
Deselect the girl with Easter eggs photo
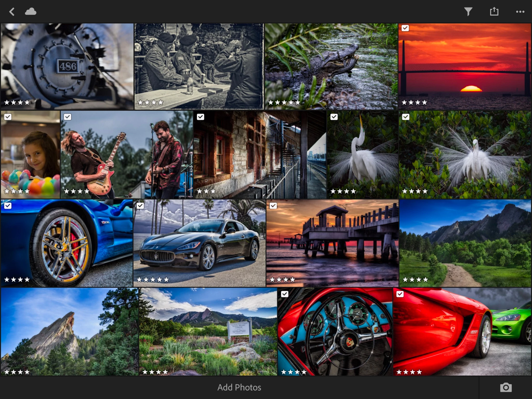click(8, 117)
